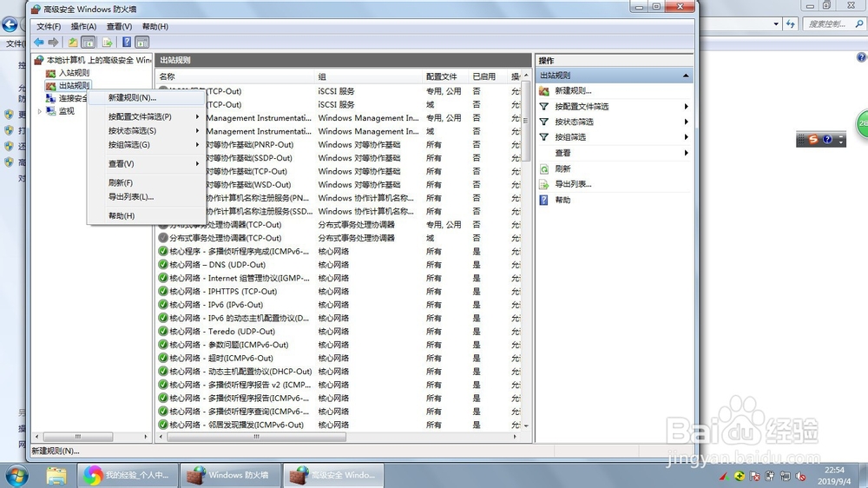Screen dimensions: 868x488
Task: Sort by the 已启用 column header
Action: [488, 76]
